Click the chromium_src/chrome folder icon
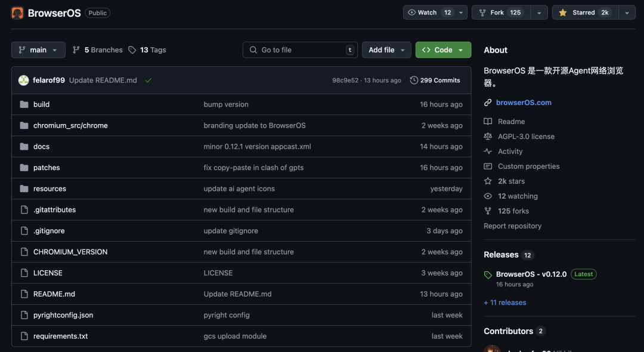The image size is (644, 352). coord(24,125)
